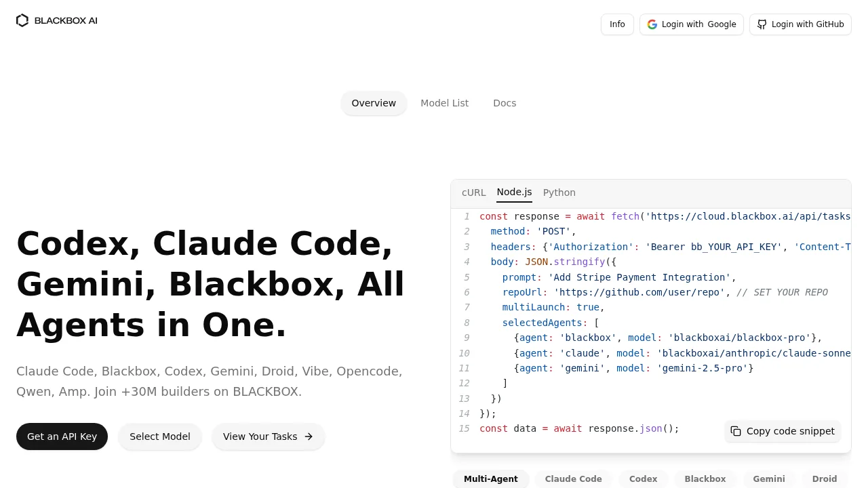Screen dimensions: 868x488
Task: Switch to the Python code tab
Action: click(x=559, y=192)
